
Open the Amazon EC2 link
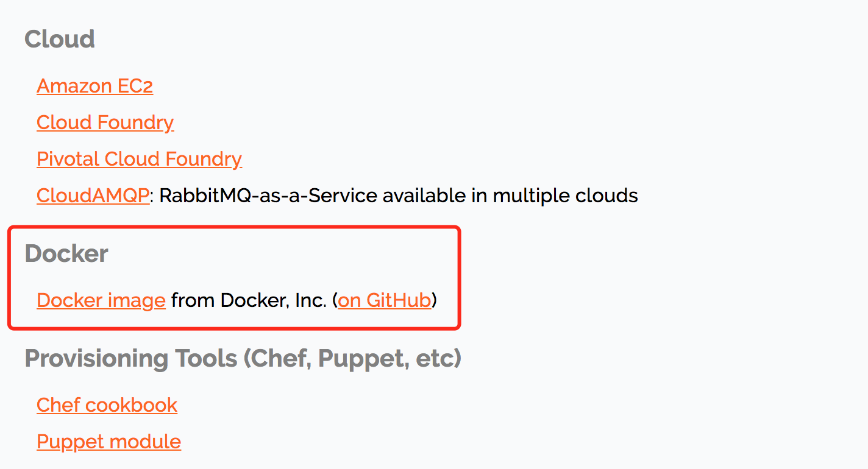coord(94,86)
